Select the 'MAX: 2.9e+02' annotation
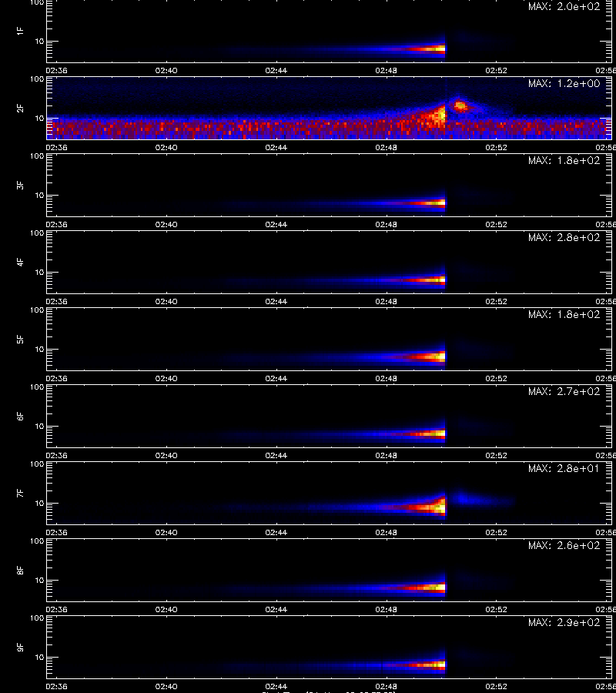 click(564, 622)
